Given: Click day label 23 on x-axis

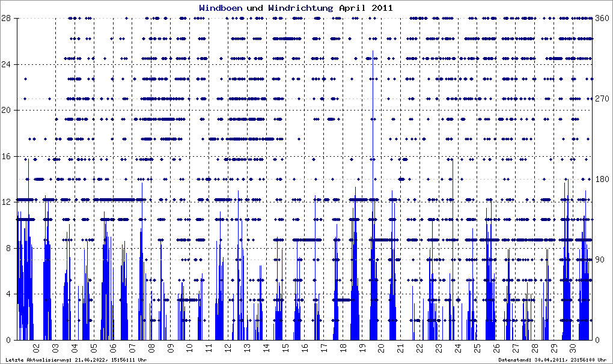Looking at the screenshot, I should (439, 348).
